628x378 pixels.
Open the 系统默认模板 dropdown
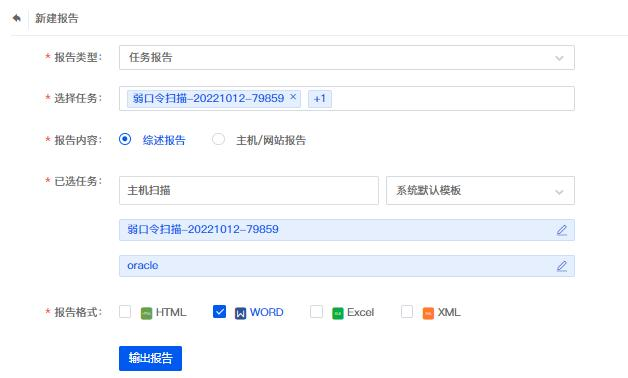(x=480, y=190)
